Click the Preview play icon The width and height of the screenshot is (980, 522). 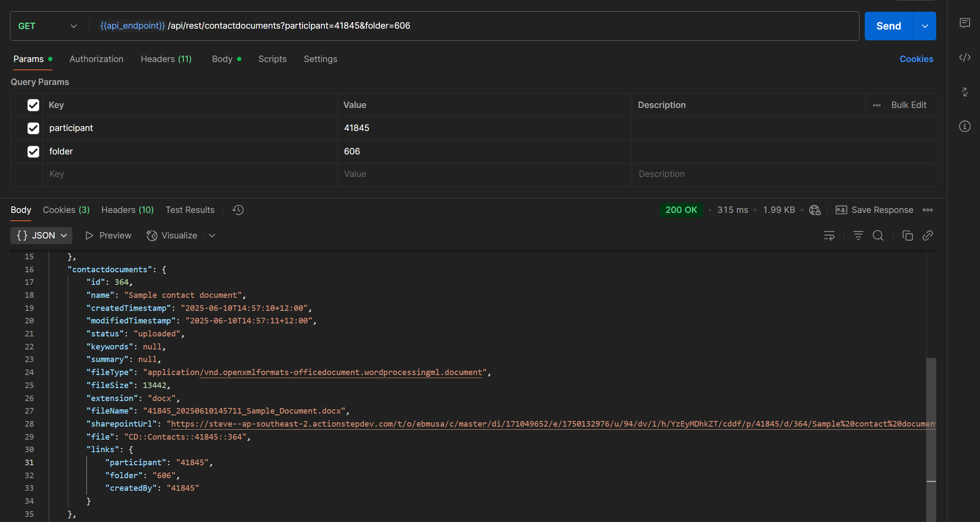[89, 235]
